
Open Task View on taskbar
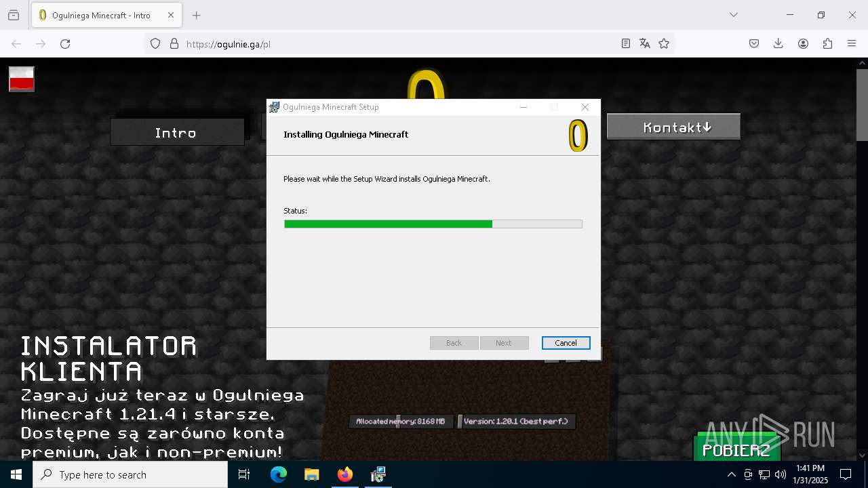[244, 474]
